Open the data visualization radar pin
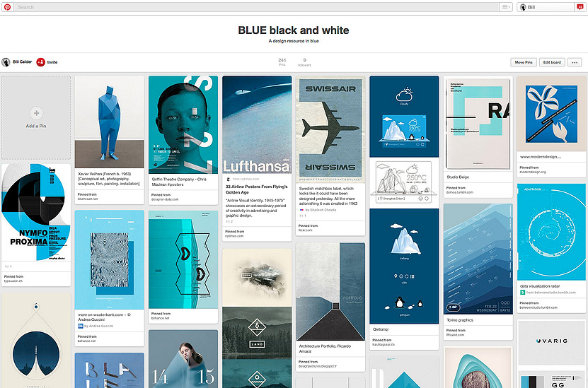This screenshot has height=388, width=588. [551, 233]
